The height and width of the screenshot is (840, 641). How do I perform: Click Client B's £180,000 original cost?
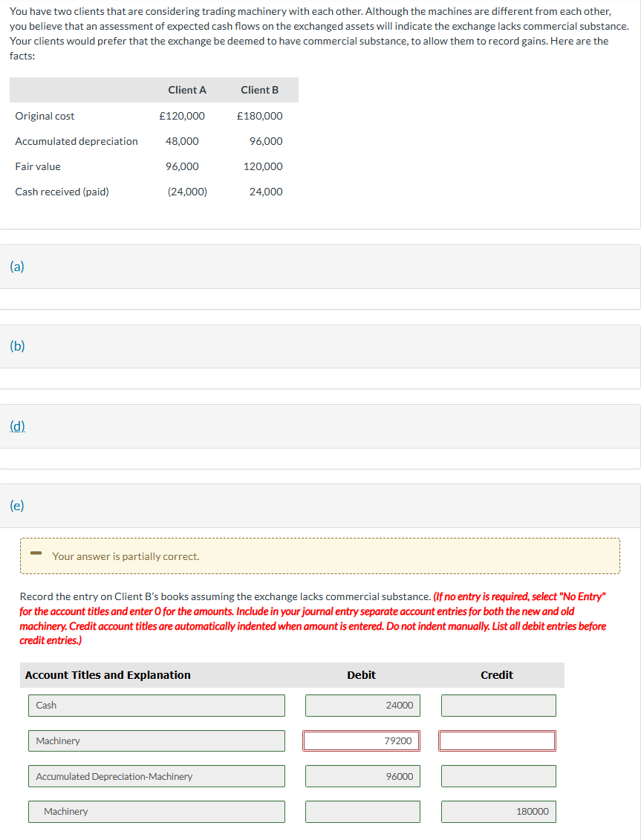pos(259,117)
